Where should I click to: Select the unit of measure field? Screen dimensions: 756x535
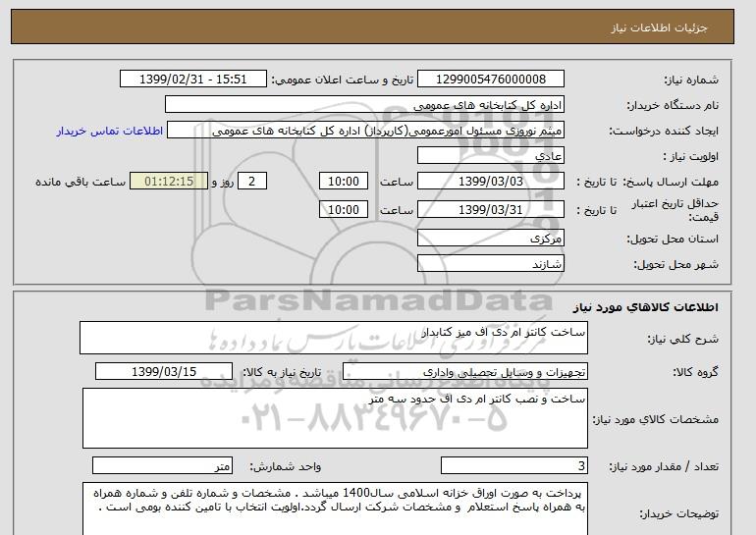click(x=162, y=465)
